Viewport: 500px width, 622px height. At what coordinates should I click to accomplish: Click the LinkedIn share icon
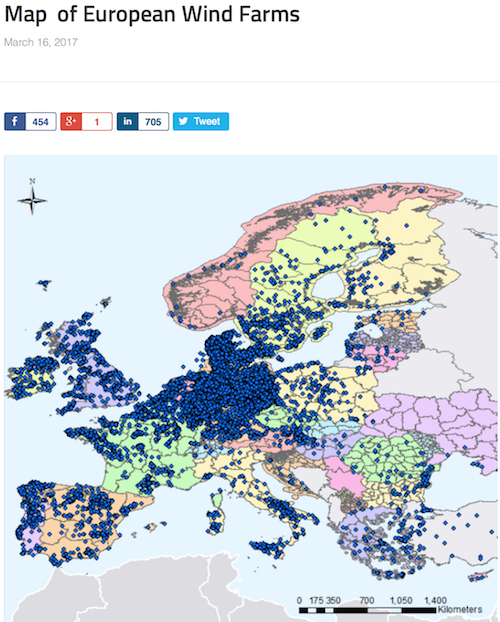(127, 121)
